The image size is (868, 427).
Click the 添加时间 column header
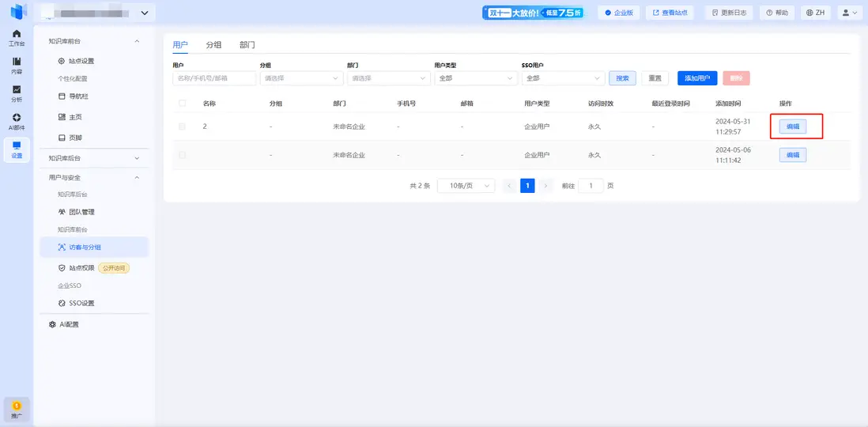(x=728, y=104)
